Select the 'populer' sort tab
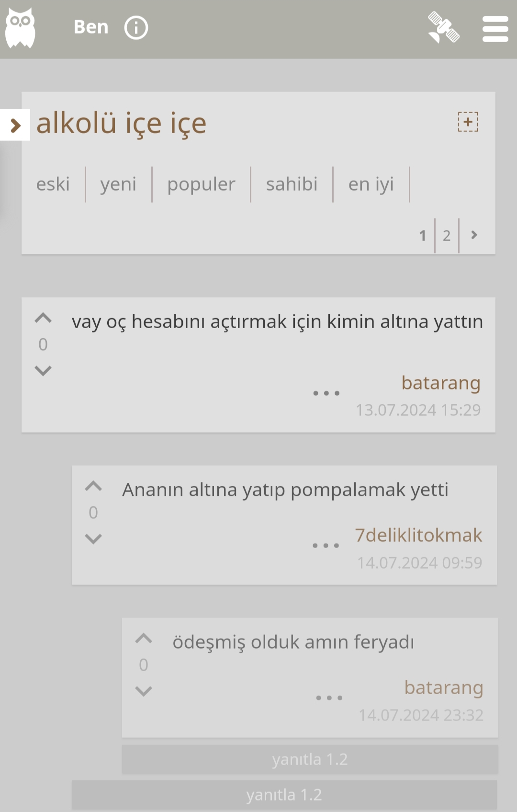The height and width of the screenshot is (812, 517). coord(201,184)
